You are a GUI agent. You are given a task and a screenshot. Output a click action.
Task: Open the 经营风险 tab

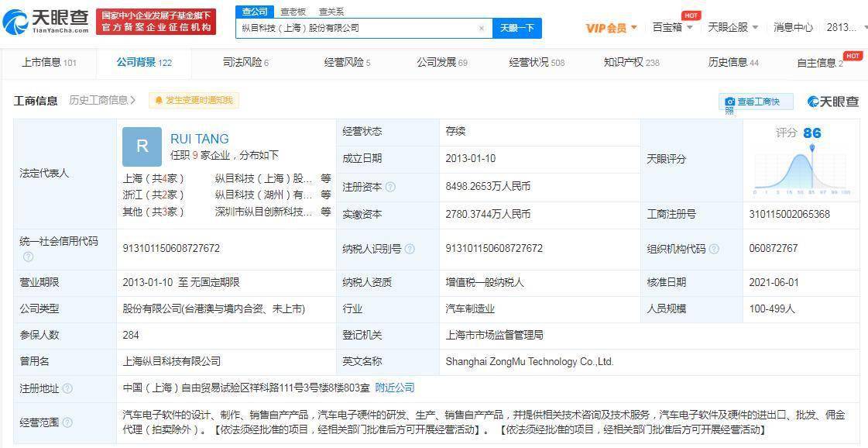tap(347, 63)
